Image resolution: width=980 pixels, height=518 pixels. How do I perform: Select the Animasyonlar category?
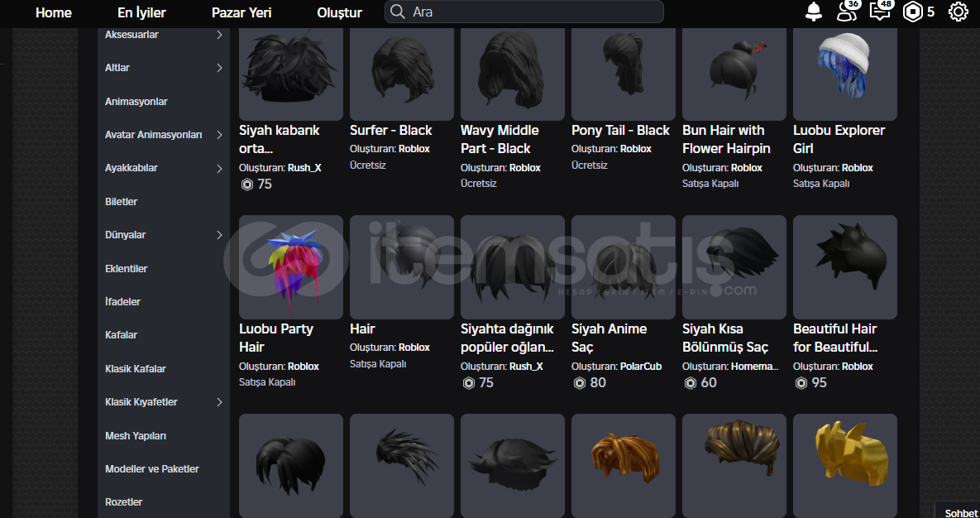(136, 101)
